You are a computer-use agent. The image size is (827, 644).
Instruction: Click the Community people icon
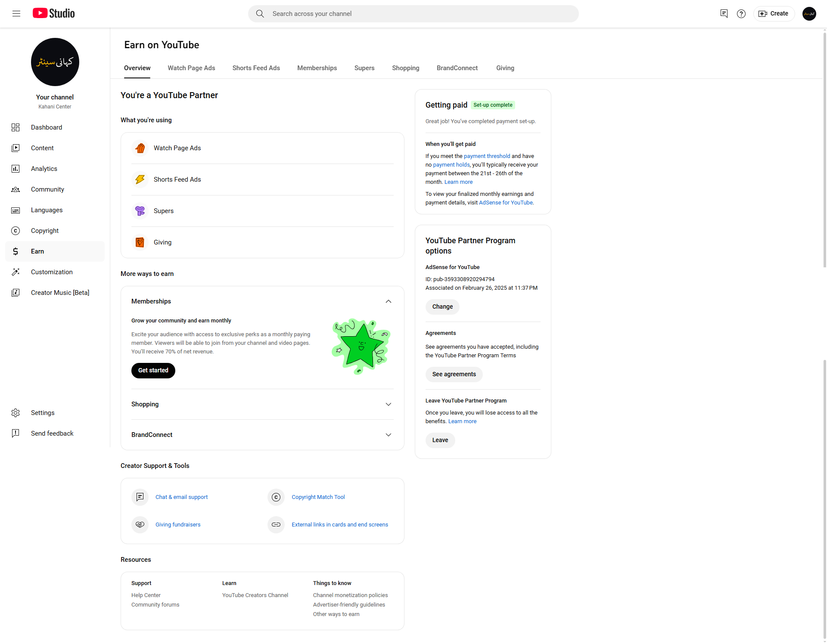(16, 189)
